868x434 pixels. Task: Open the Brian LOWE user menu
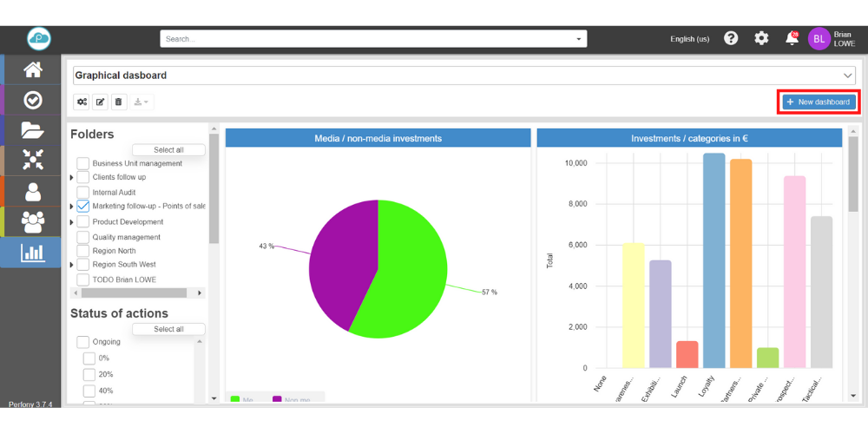pyautogui.click(x=832, y=39)
